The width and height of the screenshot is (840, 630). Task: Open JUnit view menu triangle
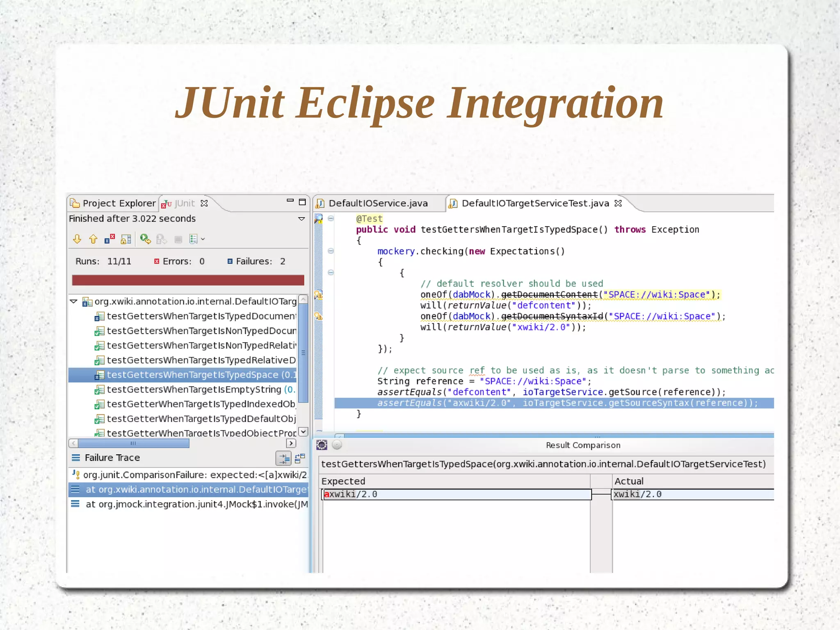(x=301, y=219)
